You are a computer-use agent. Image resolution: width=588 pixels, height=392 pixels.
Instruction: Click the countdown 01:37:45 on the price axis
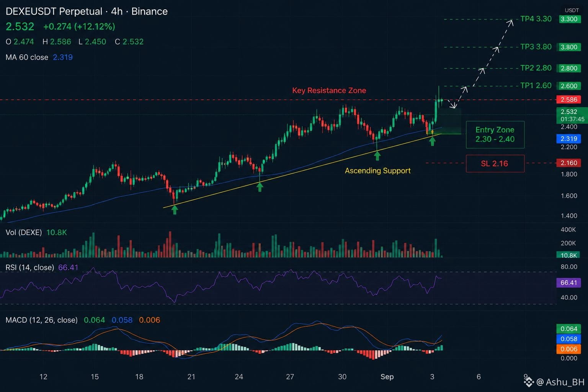pyautogui.click(x=573, y=119)
